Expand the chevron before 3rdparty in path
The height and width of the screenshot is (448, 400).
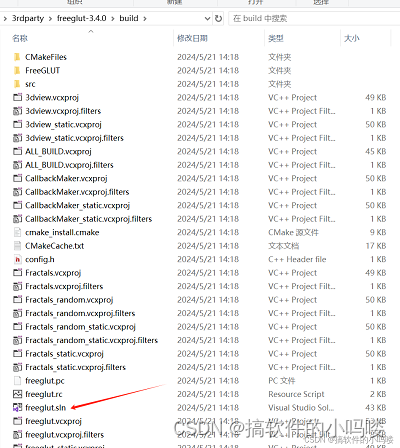5,19
